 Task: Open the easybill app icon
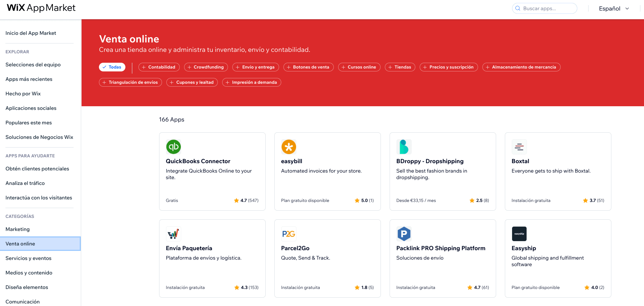289,147
